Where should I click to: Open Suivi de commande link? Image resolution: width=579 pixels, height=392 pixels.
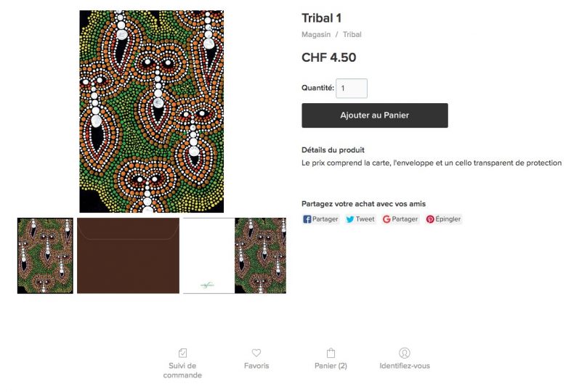click(x=182, y=371)
